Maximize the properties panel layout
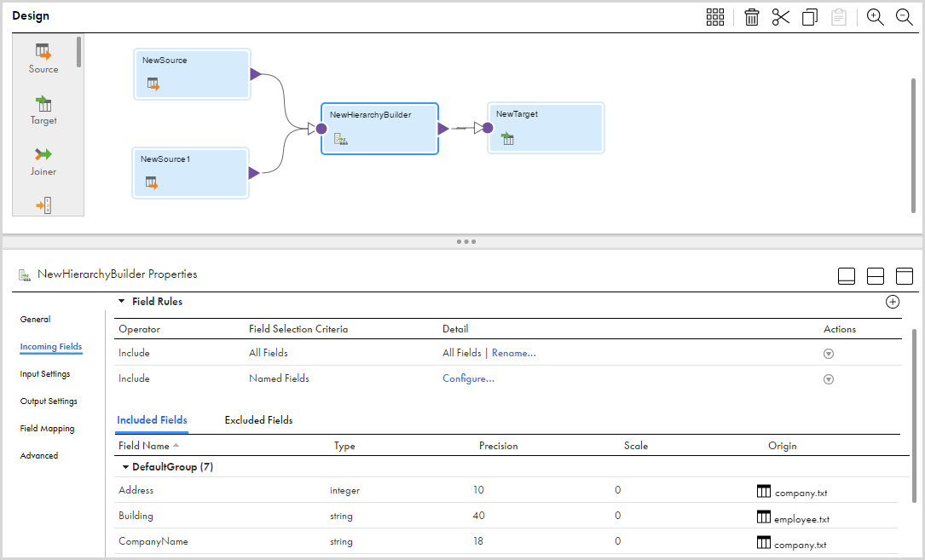 [x=905, y=275]
